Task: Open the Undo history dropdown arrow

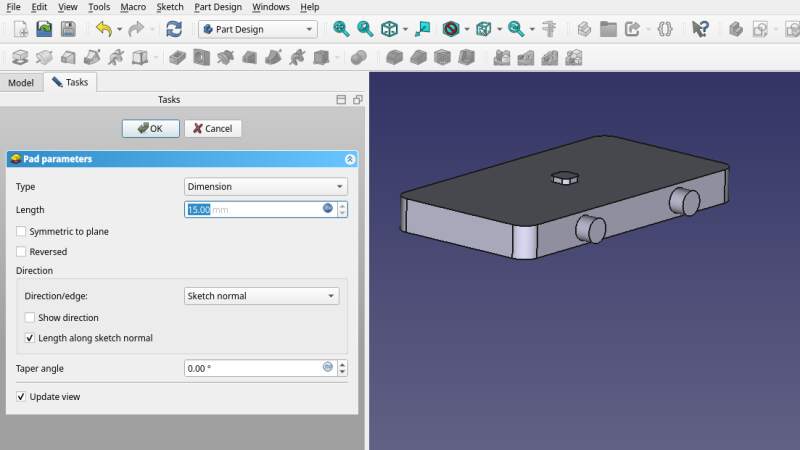Action: (119, 29)
